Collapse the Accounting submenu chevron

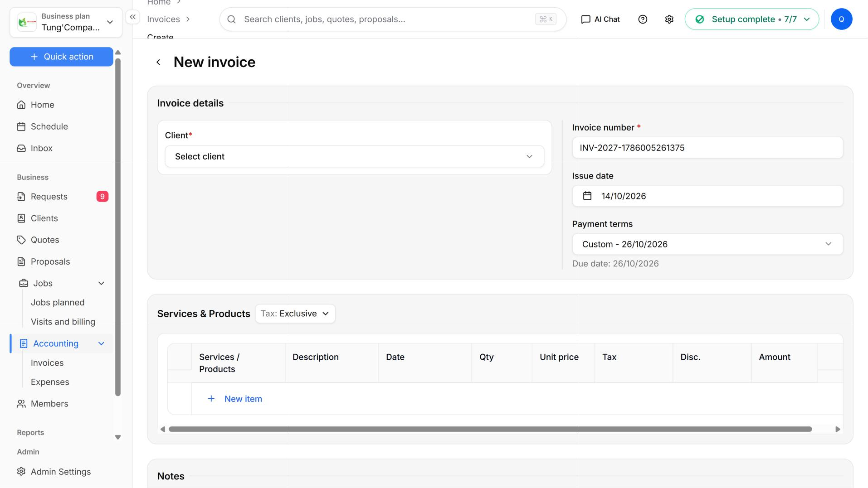pos(102,343)
